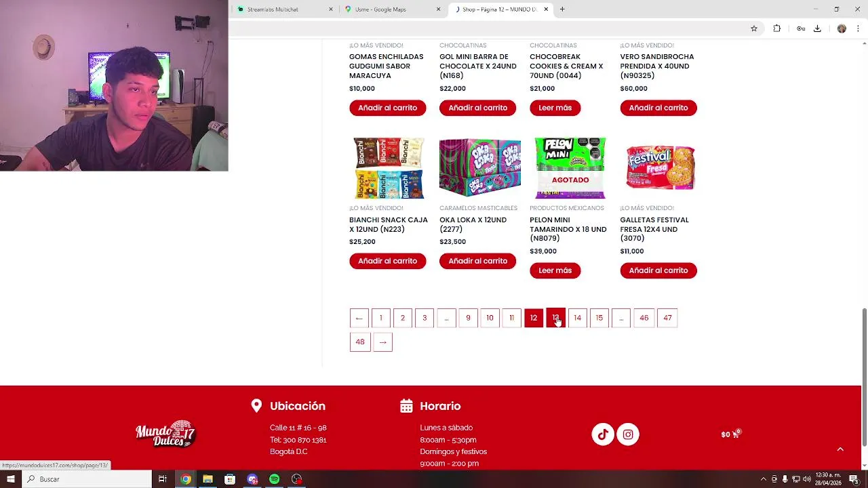Go to pagination page 3
The height and width of the screenshot is (488, 868).
click(425, 318)
